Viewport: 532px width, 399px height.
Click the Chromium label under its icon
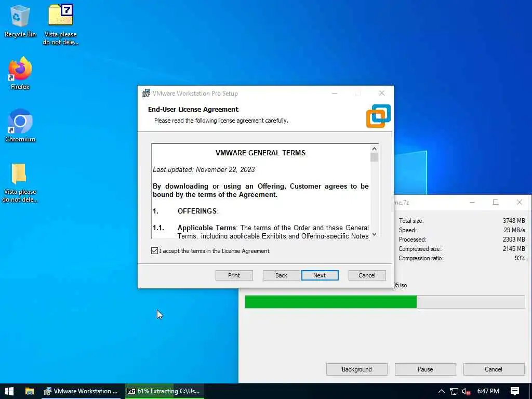point(20,139)
